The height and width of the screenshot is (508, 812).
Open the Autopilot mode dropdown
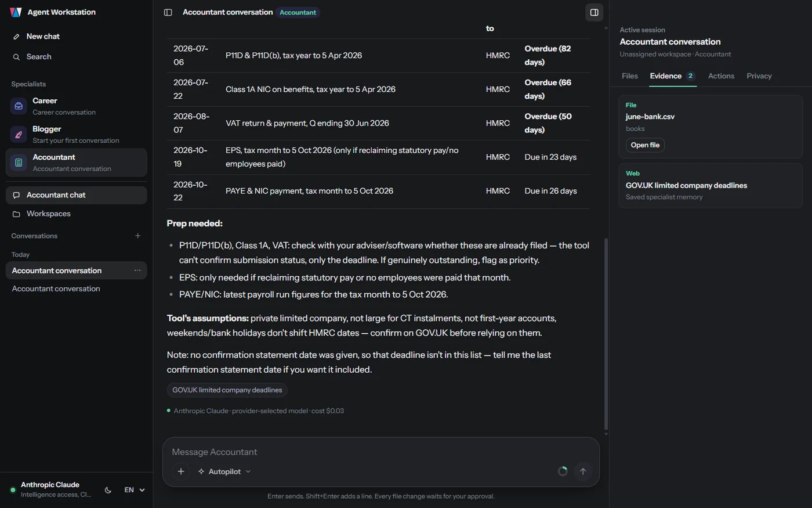tap(224, 471)
